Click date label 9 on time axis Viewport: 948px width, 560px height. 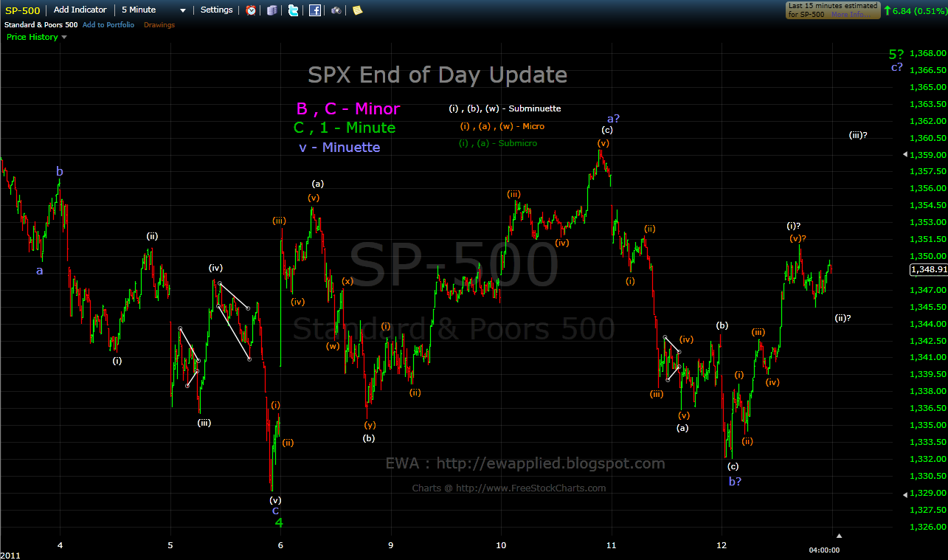390,545
